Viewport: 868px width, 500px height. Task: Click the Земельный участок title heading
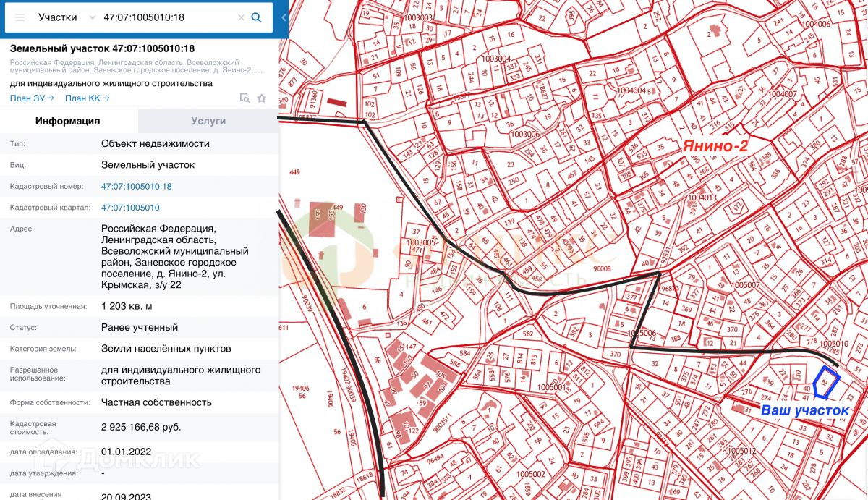pyautogui.click(x=102, y=48)
